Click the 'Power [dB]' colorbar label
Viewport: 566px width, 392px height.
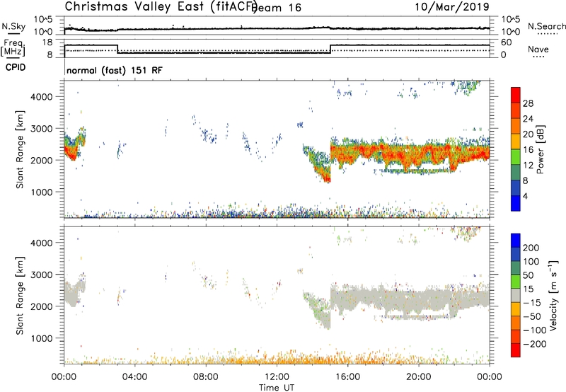[x=540, y=149]
